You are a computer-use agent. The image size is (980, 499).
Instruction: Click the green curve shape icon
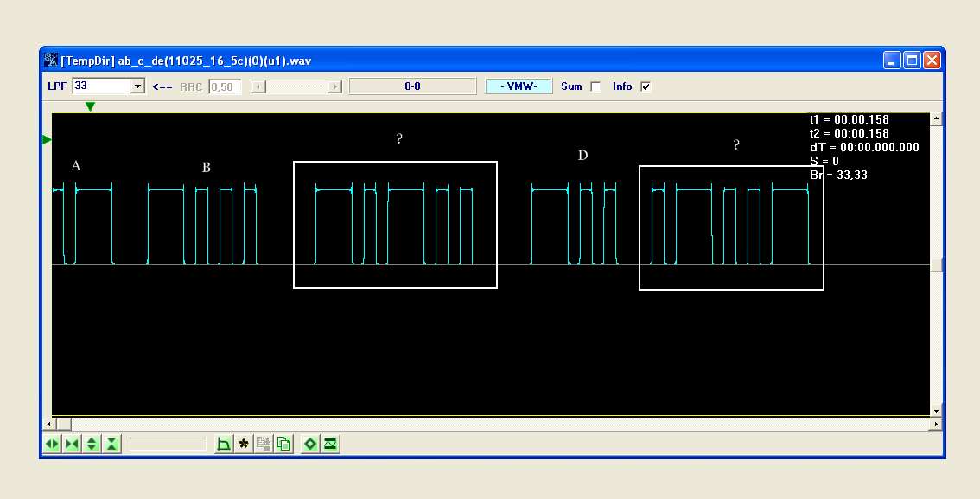(x=224, y=444)
